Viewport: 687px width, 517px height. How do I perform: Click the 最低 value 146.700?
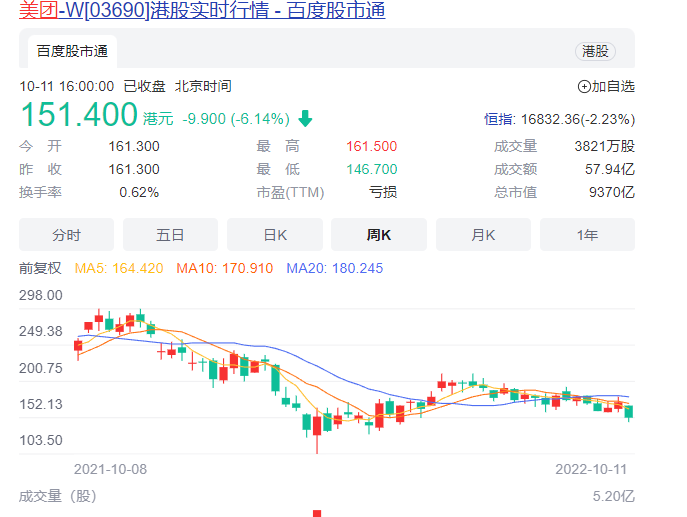372,169
